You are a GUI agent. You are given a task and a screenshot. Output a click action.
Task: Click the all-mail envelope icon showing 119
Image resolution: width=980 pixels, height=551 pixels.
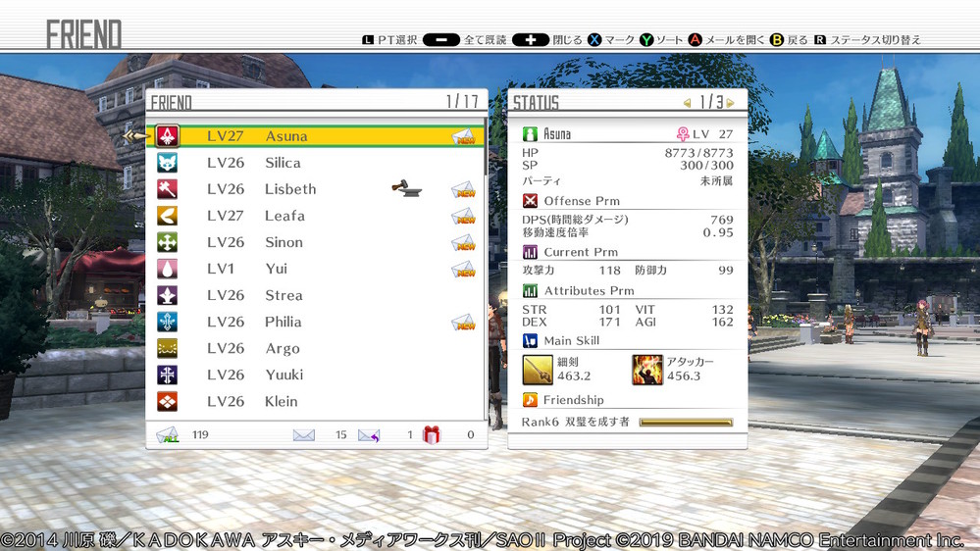tap(168, 434)
